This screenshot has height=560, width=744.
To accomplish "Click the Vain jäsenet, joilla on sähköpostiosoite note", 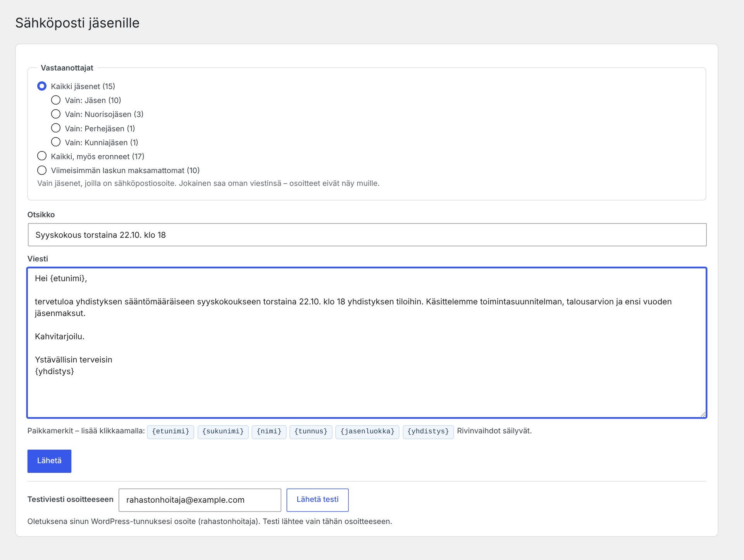I will coord(208,184).
